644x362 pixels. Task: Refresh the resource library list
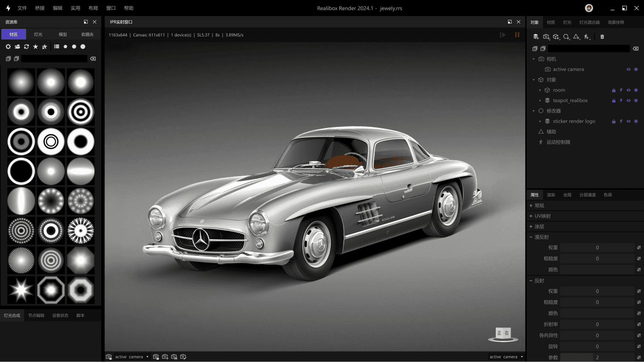pos(26,46)
